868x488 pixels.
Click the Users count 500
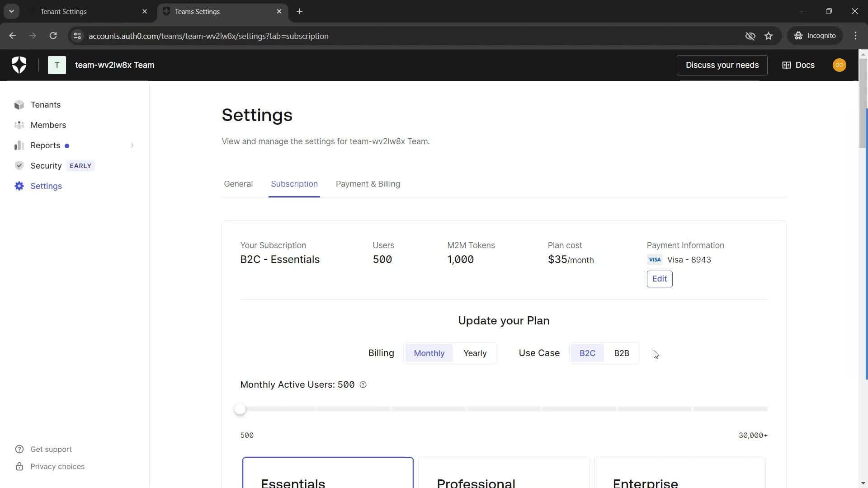click(382, 260)
